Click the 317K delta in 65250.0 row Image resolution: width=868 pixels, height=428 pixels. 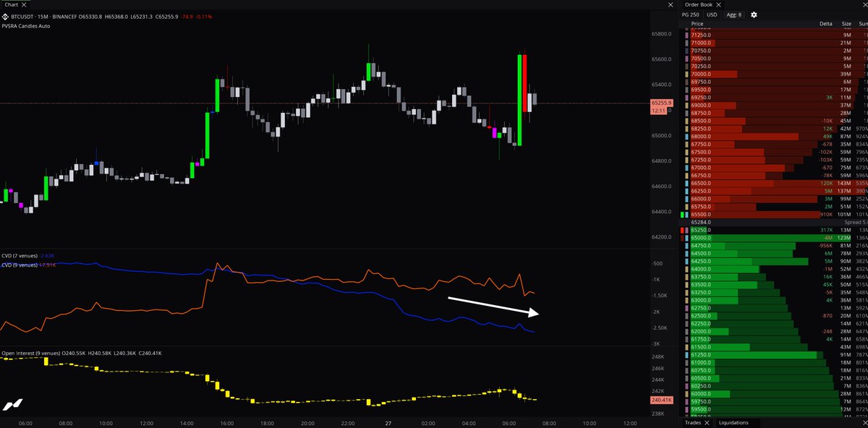coord(826,230)
